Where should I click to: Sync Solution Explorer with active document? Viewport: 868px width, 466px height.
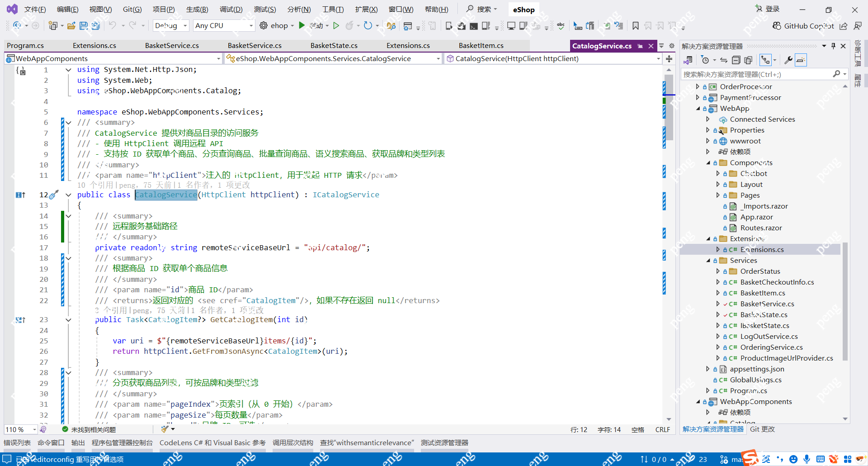click(x=724, y=60)
